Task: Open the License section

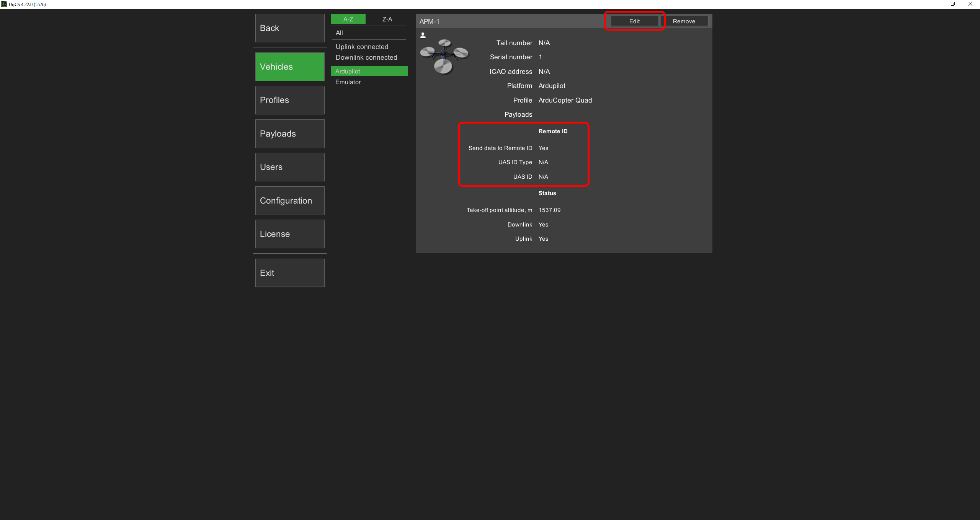Action: click(289, 234)
